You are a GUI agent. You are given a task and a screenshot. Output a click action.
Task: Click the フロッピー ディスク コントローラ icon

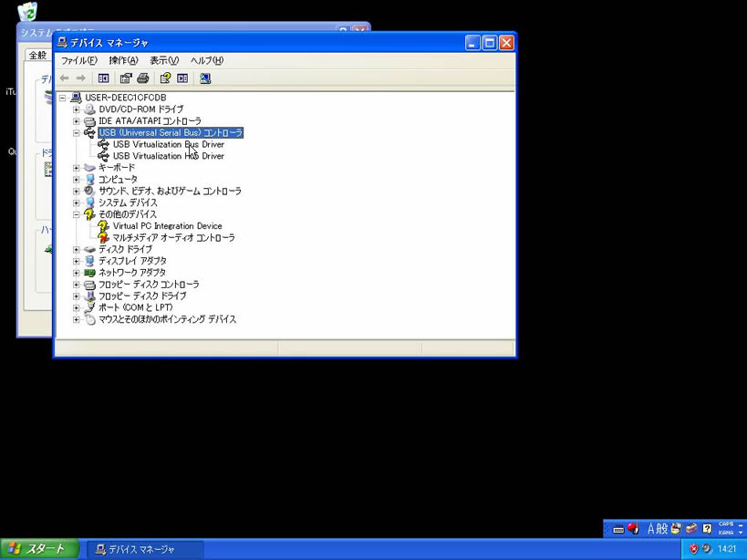pyautogui.click(x=89, y=285)
